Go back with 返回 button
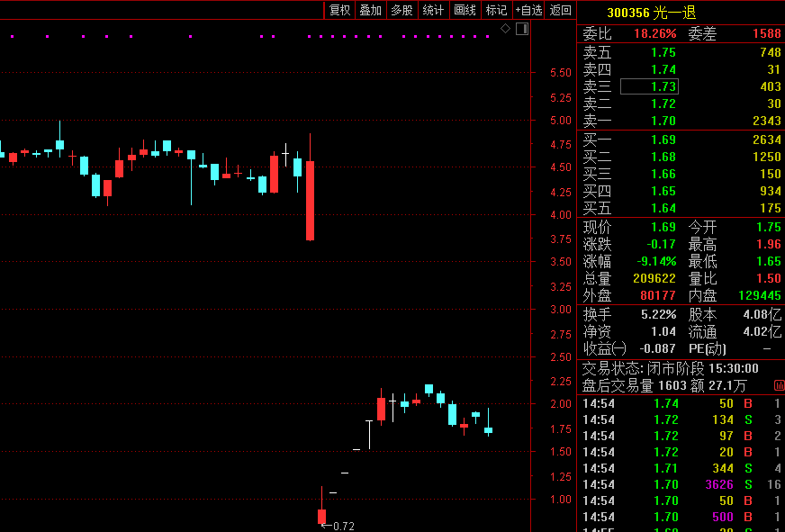Viewport: 785px width, 532px height. pos(560,10)
